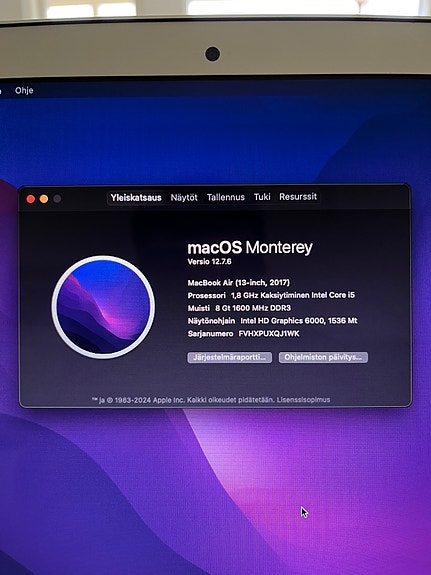Click Versio 12.7.6 to reveal build number
Screen dimensions: 431x575
click(209, 261)
